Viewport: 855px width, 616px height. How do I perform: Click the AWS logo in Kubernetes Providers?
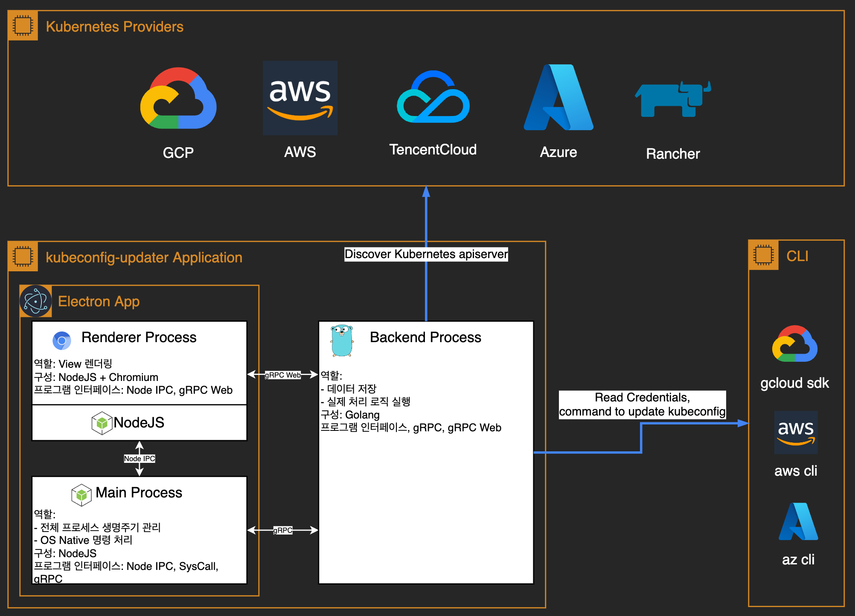(300, 98)
